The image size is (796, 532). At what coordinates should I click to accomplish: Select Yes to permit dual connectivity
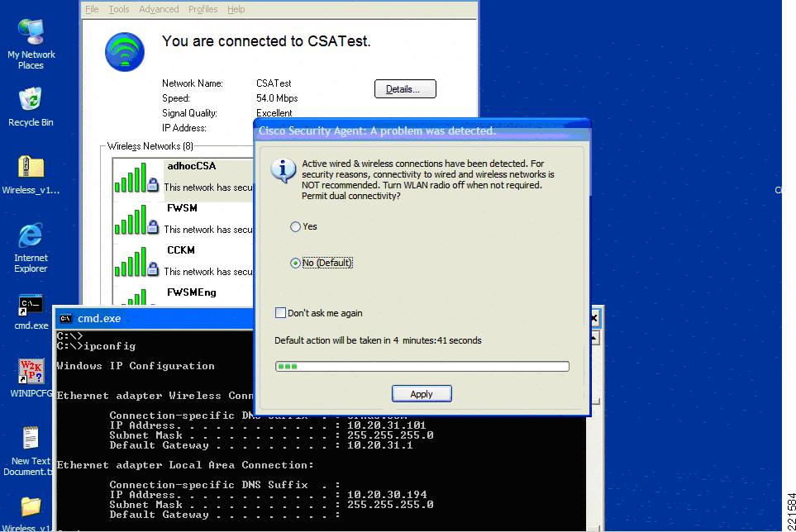click(295, 226)
